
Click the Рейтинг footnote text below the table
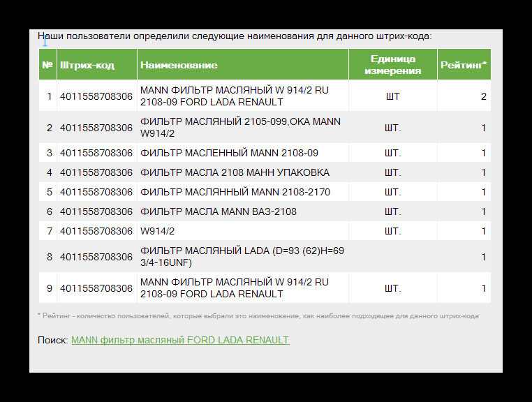pyautogui.click(x=258, y=315)
